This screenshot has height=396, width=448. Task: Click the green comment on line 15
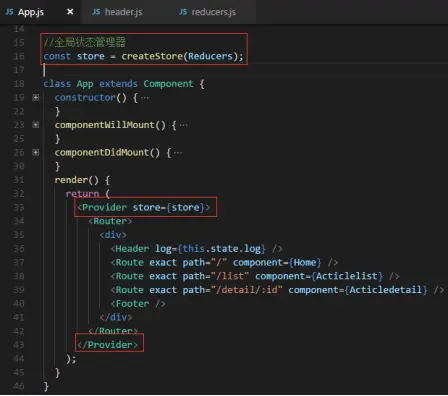85,42
